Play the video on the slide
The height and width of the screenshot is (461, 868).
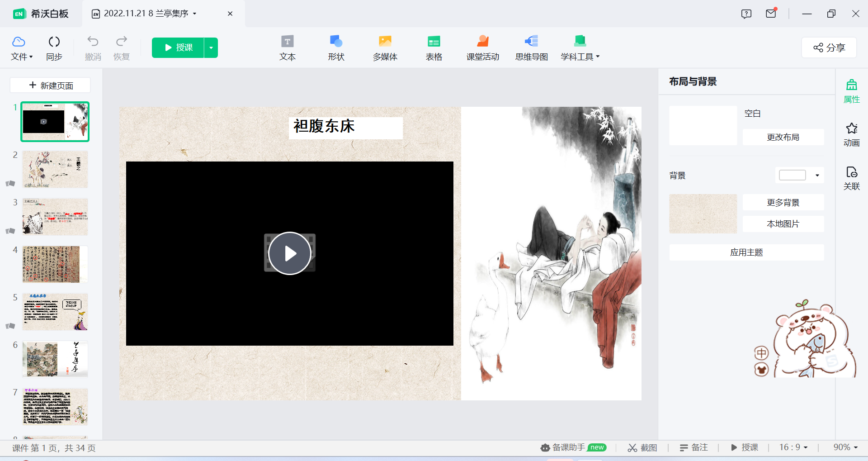[290, 253]
